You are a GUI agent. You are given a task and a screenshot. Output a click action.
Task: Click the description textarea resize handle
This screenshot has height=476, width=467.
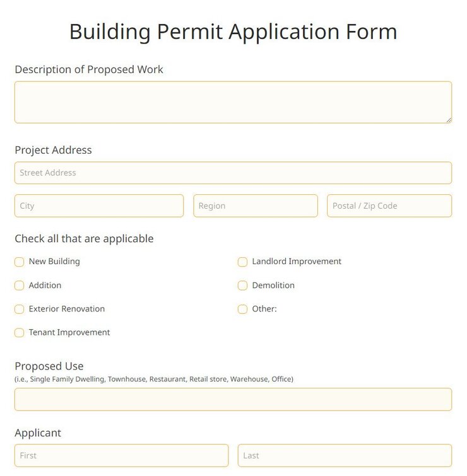[x=449, y=120]
